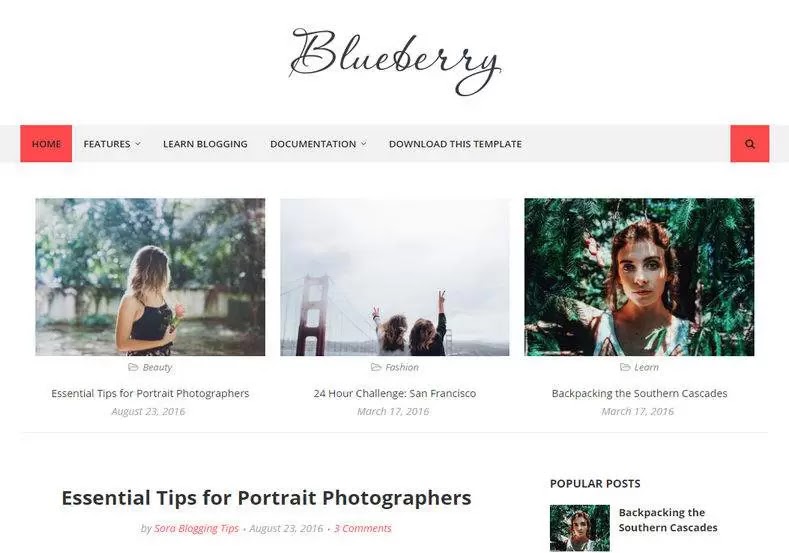Expand the Features menu chevron
The image size is (789, 553).
tap(138, 144)
